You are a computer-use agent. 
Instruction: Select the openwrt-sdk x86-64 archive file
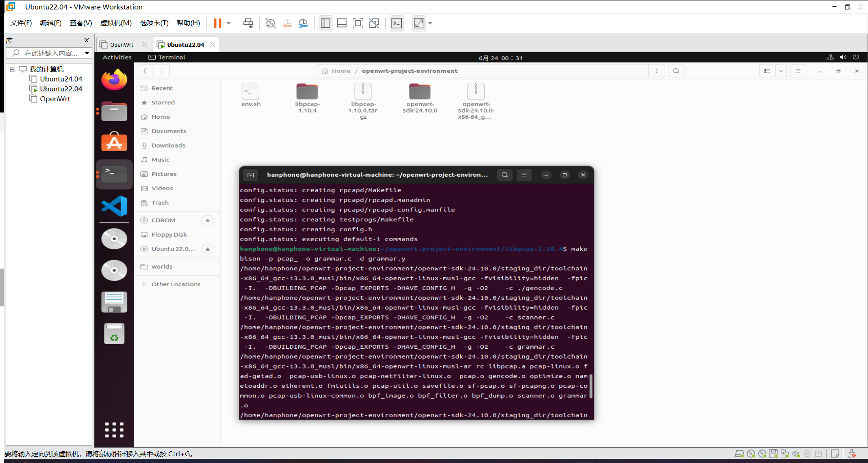pyautogui.click(x=476, y=101)
